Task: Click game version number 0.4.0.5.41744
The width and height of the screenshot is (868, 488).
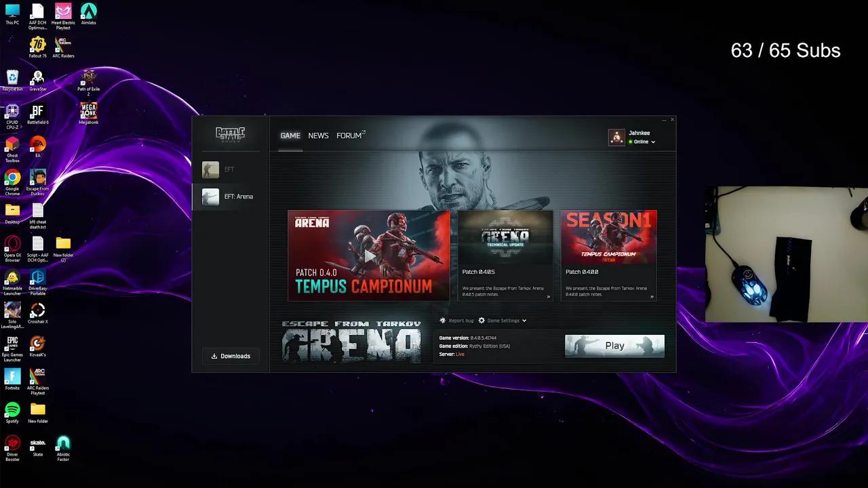Action: (x=483, y=338)
